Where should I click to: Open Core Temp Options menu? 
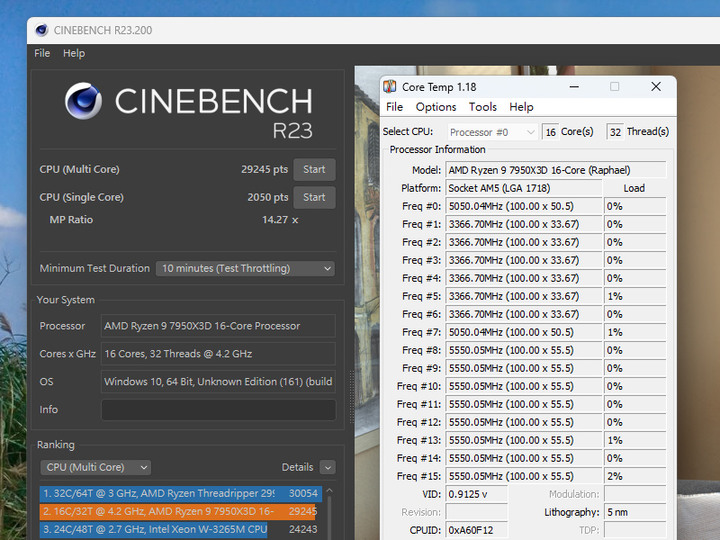436,107
